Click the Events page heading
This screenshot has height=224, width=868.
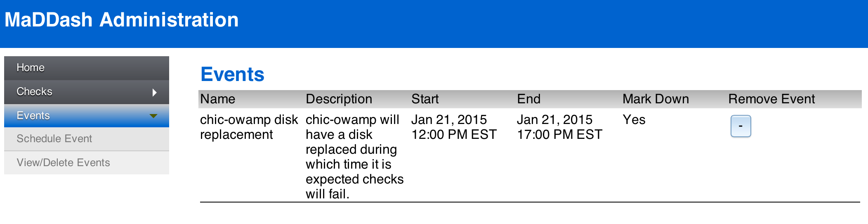coord(232,74)
